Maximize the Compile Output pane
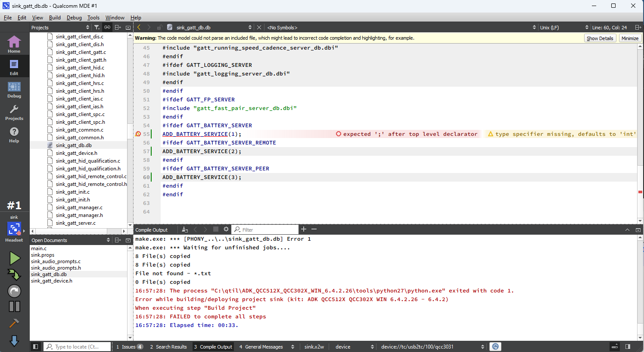This screenshot has width=644, height=352. pos(638,230)
